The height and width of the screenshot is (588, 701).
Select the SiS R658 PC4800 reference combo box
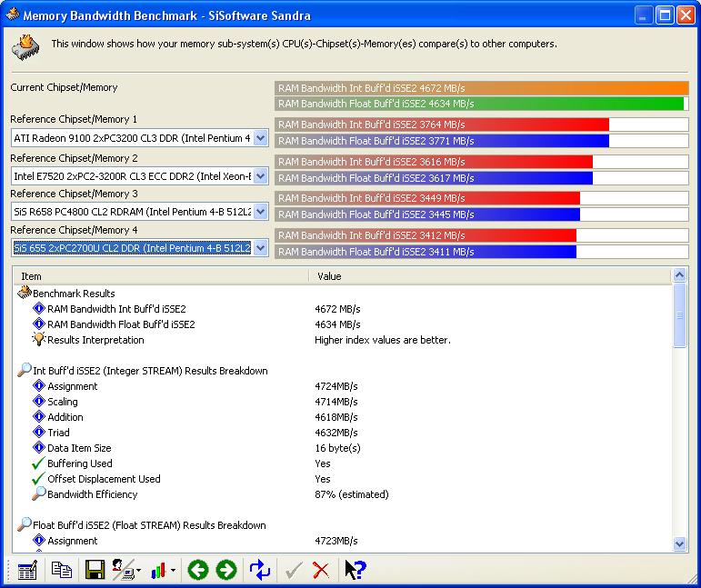(139, 212)
